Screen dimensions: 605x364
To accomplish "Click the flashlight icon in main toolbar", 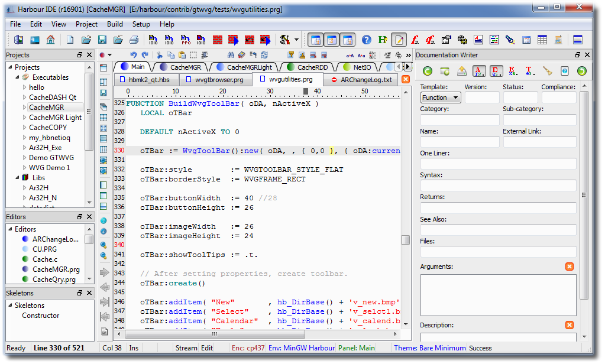I will 510,40.
